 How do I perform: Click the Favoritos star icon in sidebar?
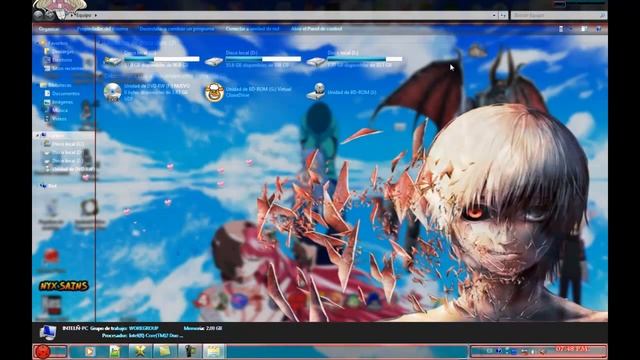coord(43,42)
